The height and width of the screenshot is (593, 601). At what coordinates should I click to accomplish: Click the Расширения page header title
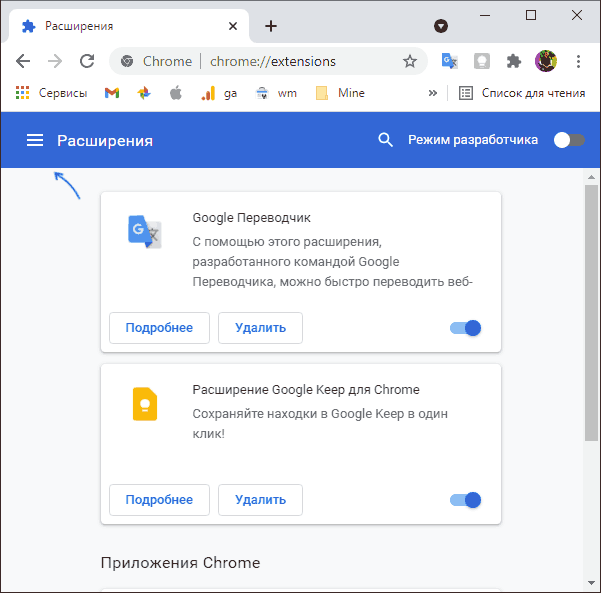click(105, 141)
